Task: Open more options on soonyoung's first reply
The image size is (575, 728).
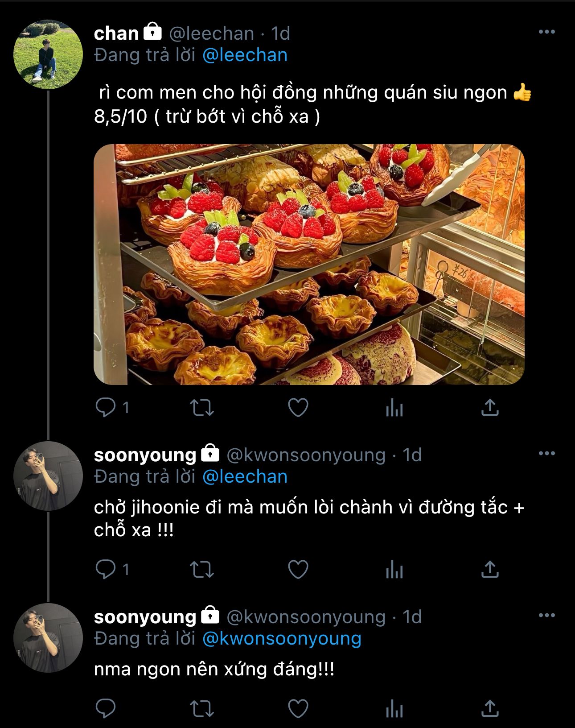Action: pyautogui.click(x=546, y=454)
